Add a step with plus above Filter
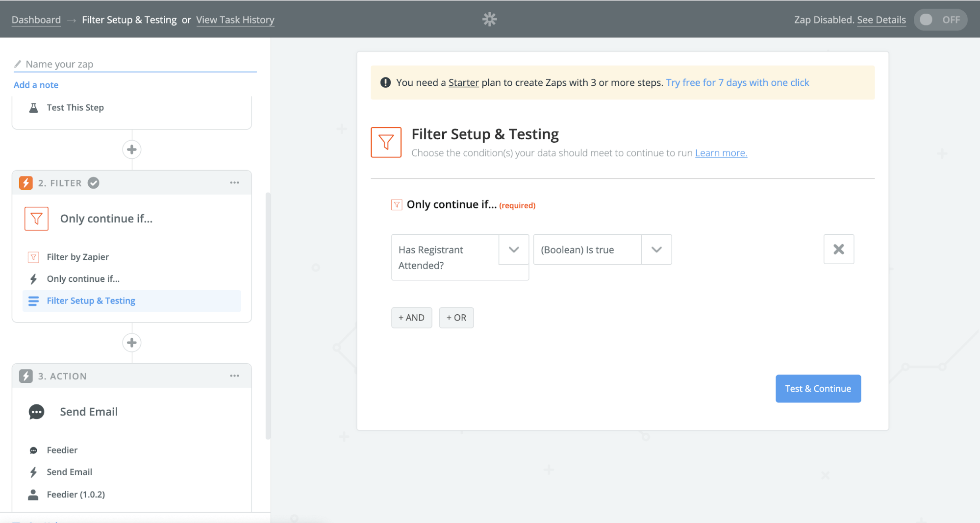 pyautogui.click(x=131, y=149)
